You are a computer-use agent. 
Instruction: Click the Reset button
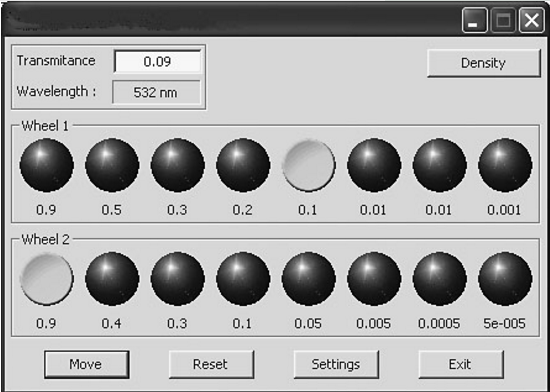[211, 364]
